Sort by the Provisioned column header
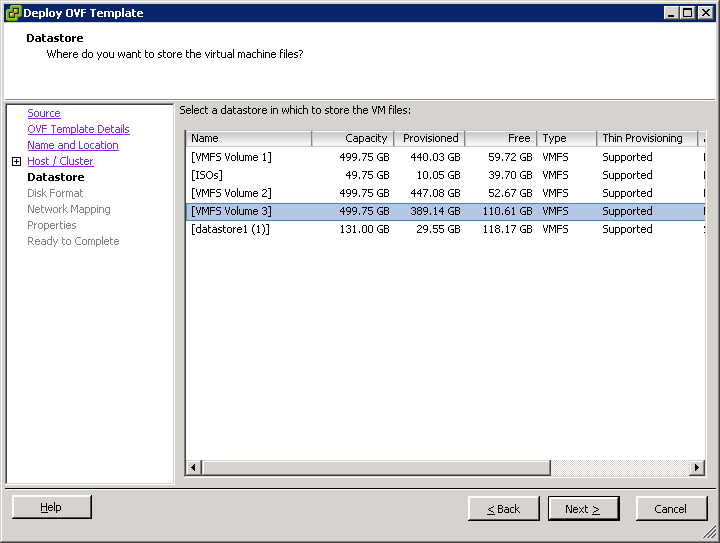720x543 pixels. click(x=429, y=138)
